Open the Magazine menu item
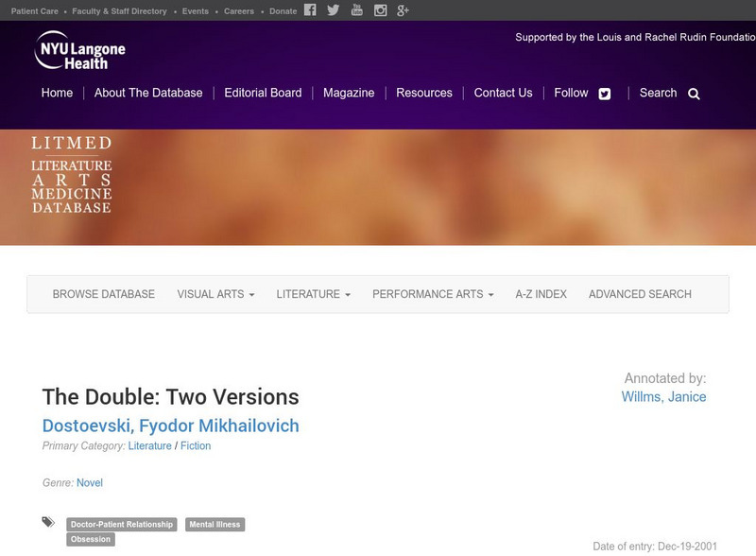Viewport: 756px width, 556px height. 349,93
